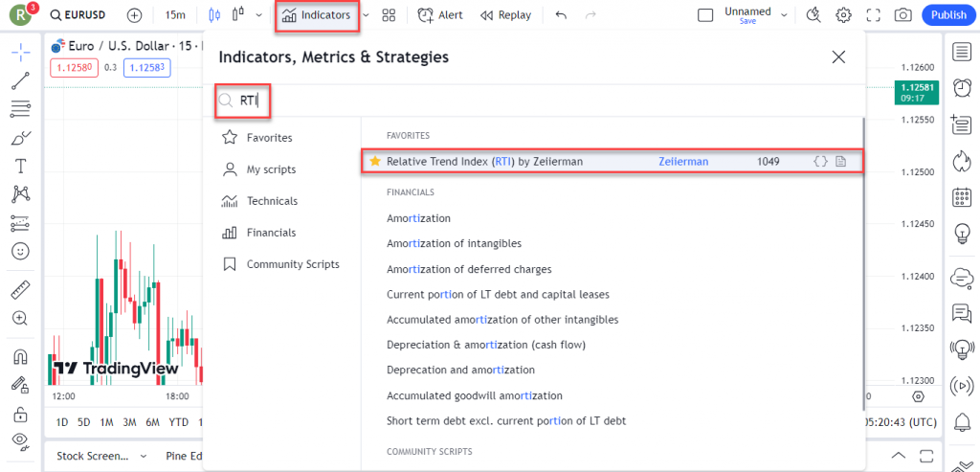Open the Zeiierman author link
The image size is (980, 472).
pos(683,162)
